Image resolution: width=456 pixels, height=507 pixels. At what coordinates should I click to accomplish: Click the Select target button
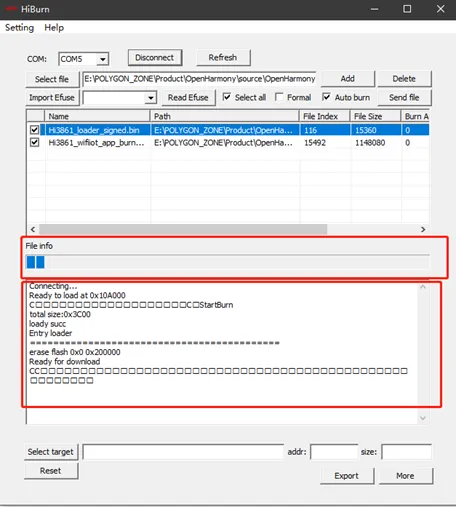pyautogui.click(x=51, y=452)
